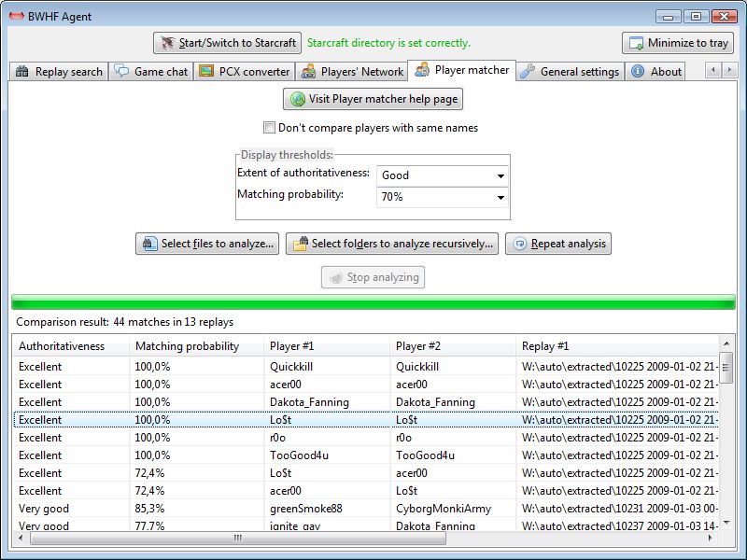Click the horizontal scrollbar left arrow
The image size is (747, 560).
point(21,539)
